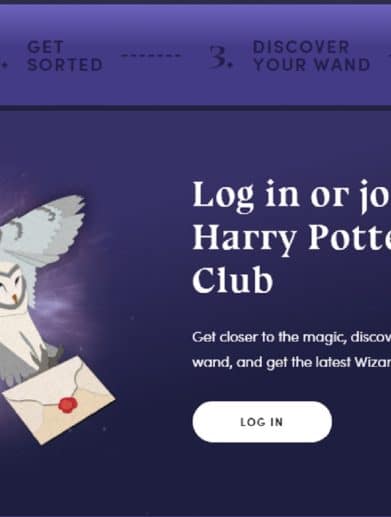The height and width of the screenshot is (517, 391).
Task: Open the Discover Your Wand step
Action: pos(311,56)
